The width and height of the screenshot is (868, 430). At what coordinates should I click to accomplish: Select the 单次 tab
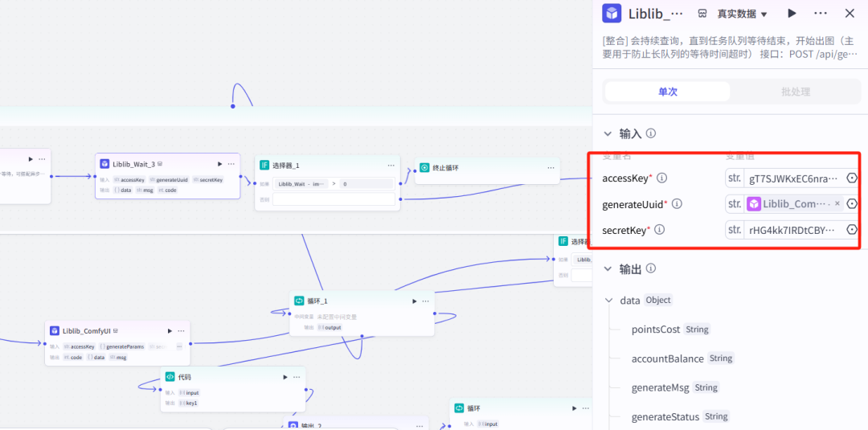pyautogui.click(x=668, y=92)
